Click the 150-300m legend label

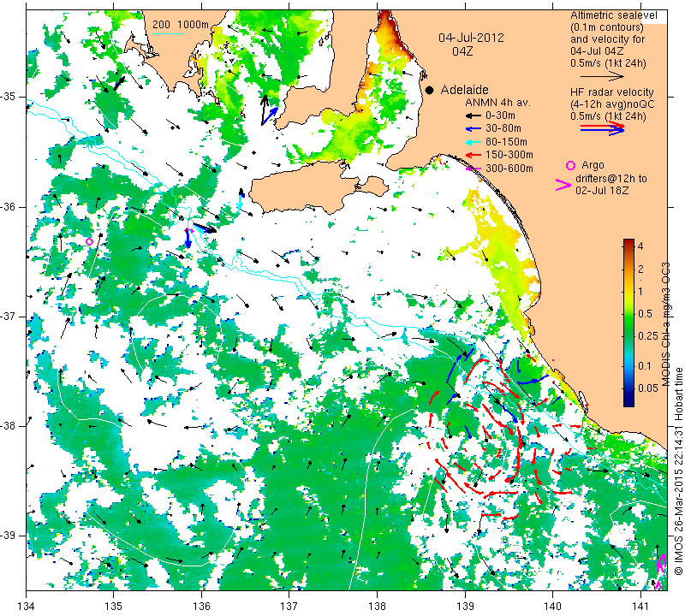tap(509, 155)
